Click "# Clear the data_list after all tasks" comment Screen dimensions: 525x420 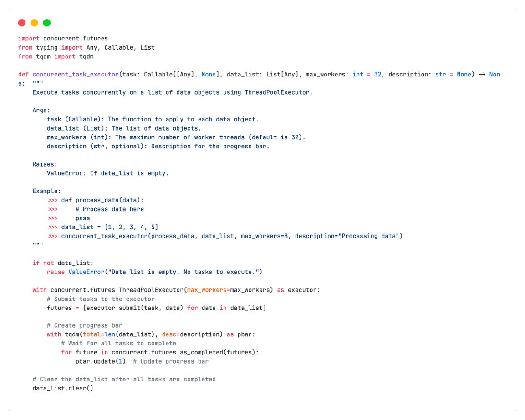point(124,380)
